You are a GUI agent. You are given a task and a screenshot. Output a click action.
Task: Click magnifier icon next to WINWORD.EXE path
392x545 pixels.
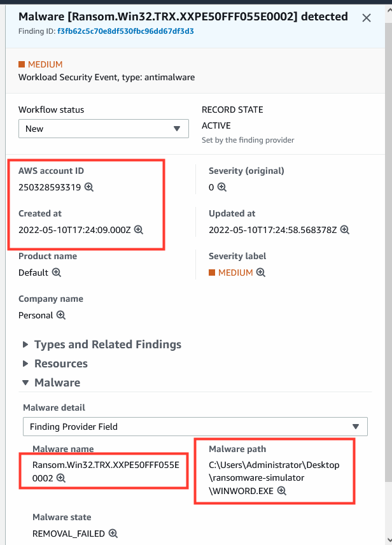tap(281, 491)
